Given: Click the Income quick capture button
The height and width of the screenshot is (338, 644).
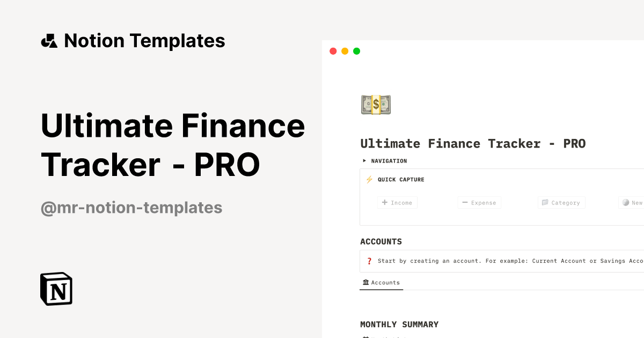Looking at the screenshot, I should pyautogui.click(x=397, y=202).
